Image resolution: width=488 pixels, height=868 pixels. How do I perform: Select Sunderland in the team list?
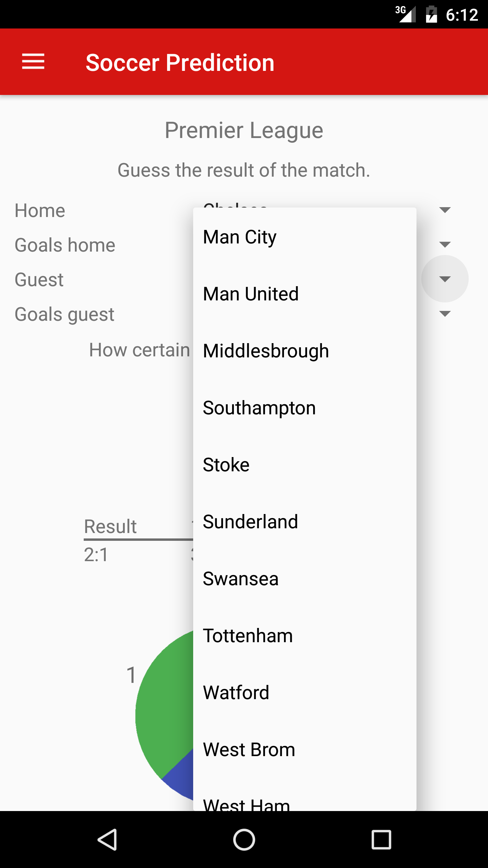(304, 521)
